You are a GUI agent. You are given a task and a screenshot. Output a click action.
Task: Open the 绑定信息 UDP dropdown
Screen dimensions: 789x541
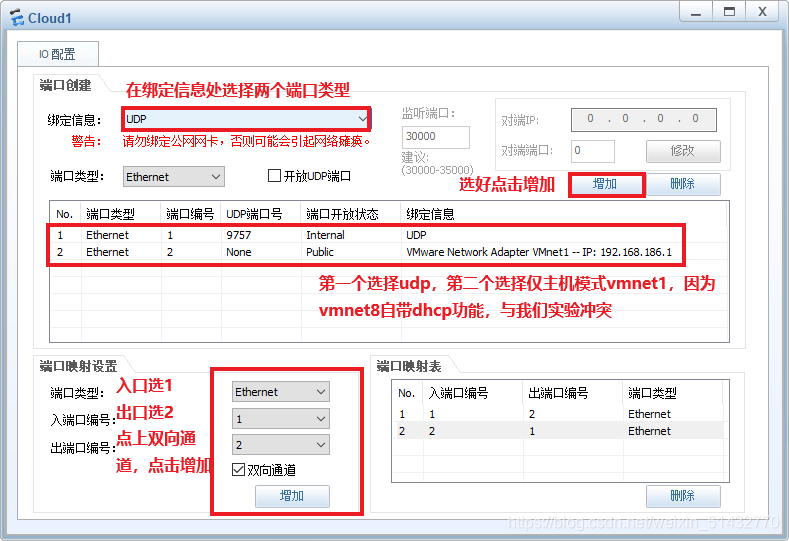[x=246, y=119]
